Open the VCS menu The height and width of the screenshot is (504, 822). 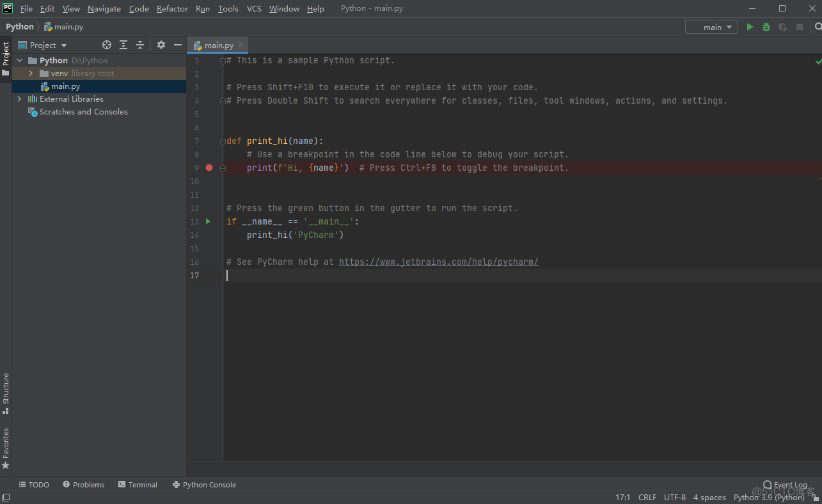coord(254,8)
